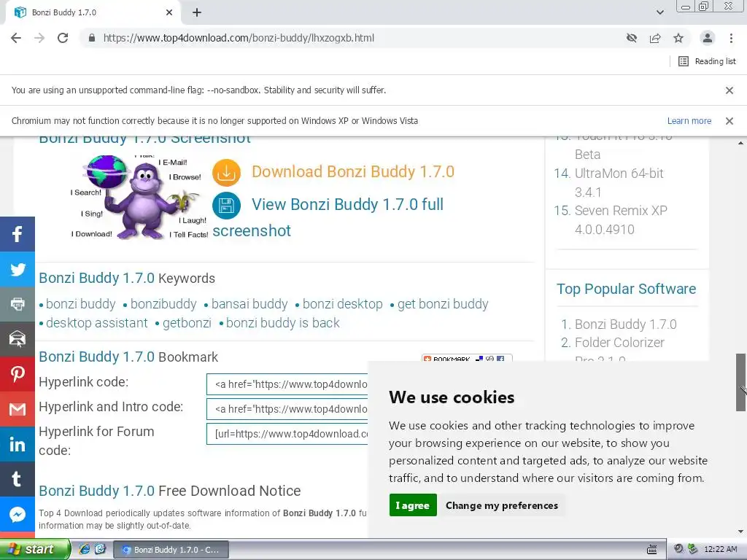The height and width of the screenshot is (560, 747).
Task: Share on Facebook sidebar icon
Action: tap(18, 234)
